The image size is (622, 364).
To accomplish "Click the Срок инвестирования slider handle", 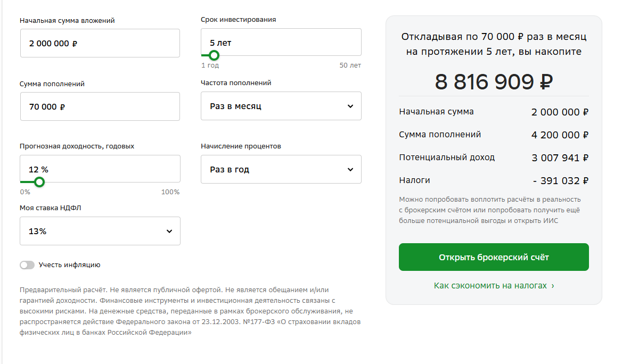I will [214, 55].
